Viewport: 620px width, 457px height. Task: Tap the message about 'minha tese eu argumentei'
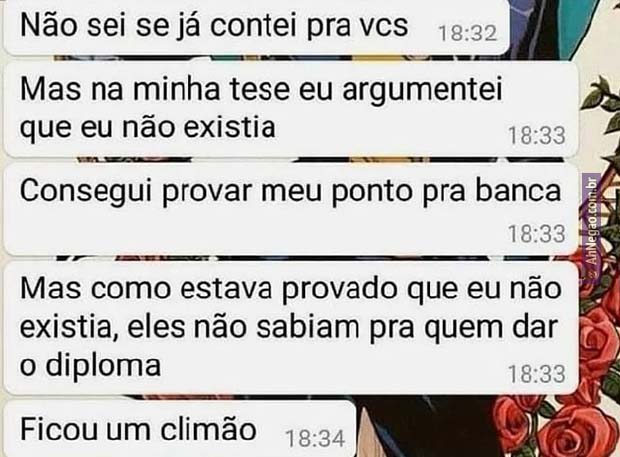291,109
